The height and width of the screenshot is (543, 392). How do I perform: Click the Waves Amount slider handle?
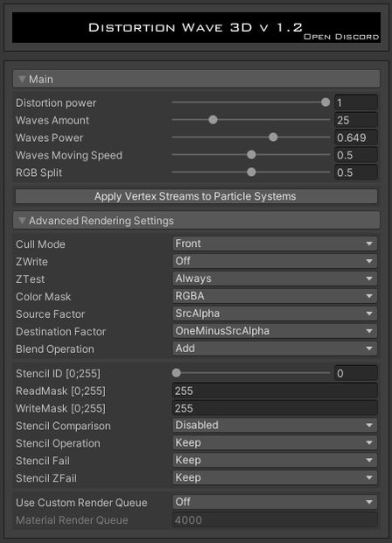pos(213,120)
